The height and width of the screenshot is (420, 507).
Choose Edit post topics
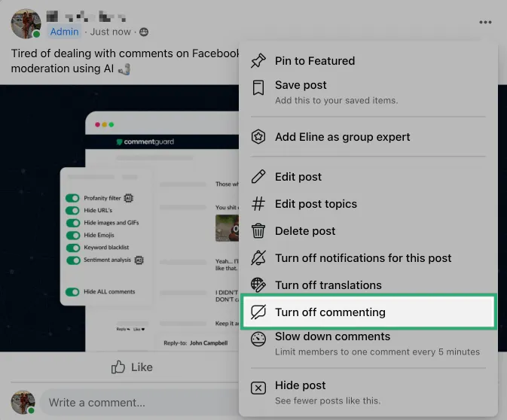click(368, 204)
